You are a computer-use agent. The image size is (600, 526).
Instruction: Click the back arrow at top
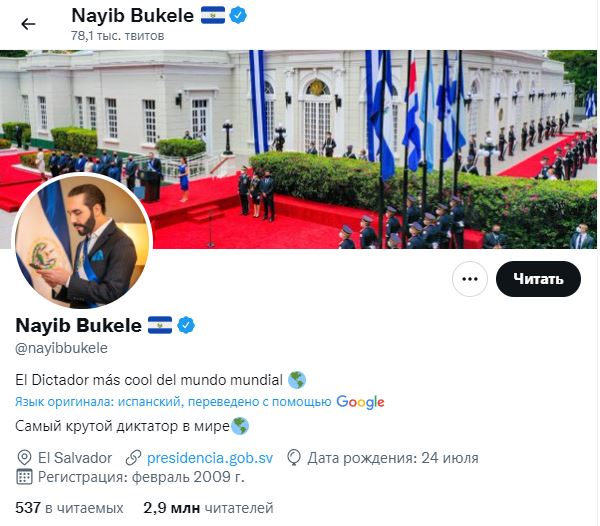28,24
